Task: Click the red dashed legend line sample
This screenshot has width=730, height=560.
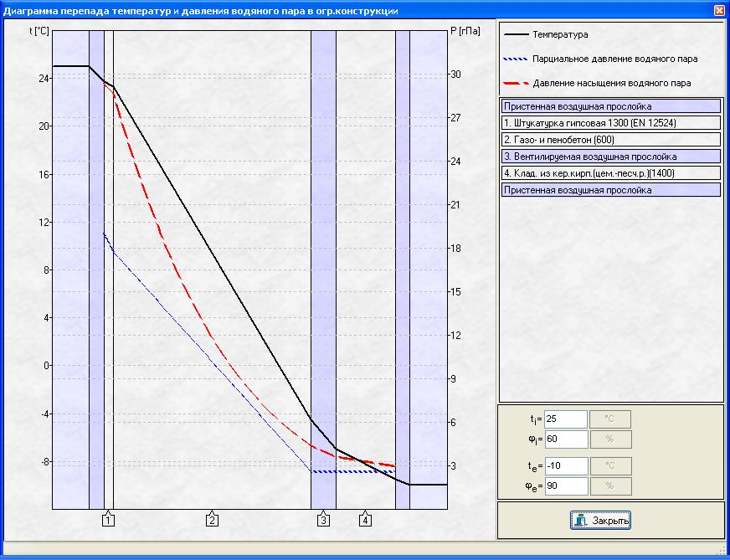Action: click(x=517, y=84)
